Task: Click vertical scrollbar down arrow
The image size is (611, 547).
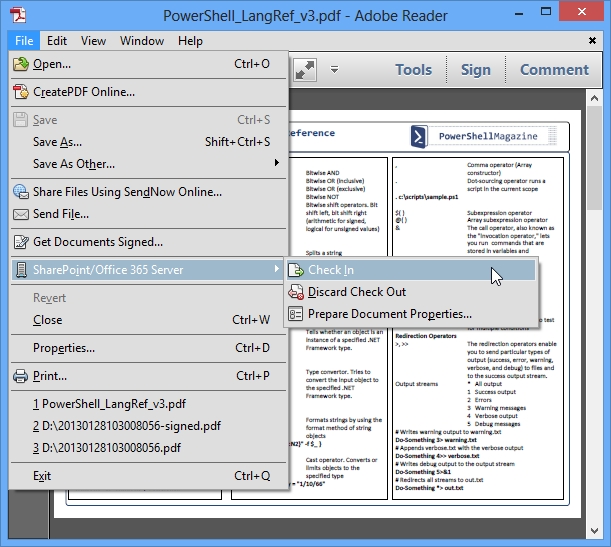Action: tap(594, 531)
